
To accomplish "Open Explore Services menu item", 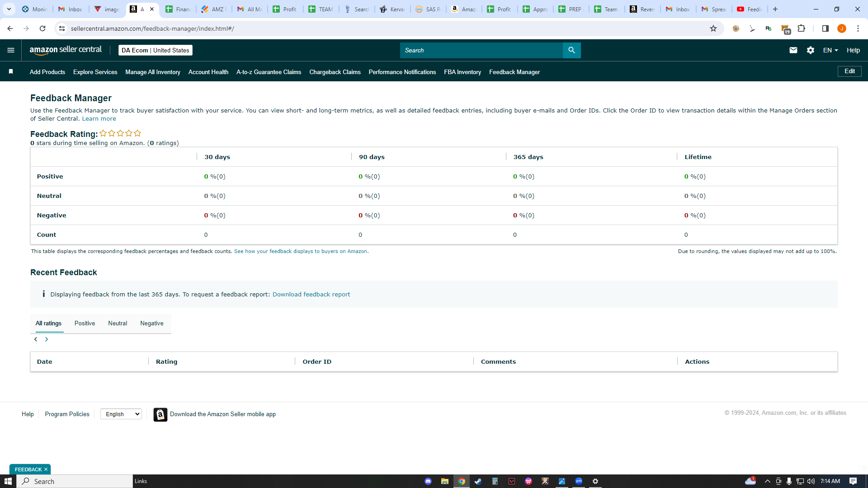I will [x=95, y=72].
